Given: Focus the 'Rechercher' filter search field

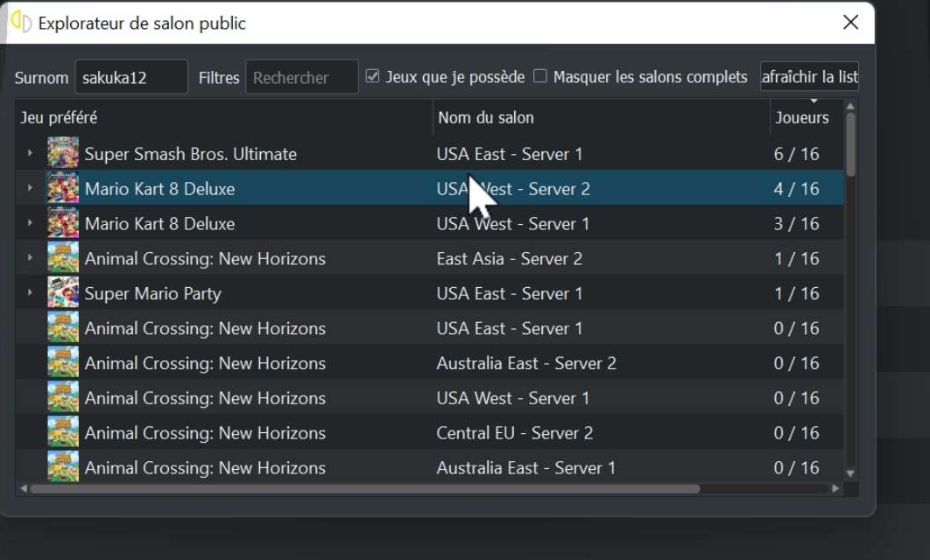Looking at the screenshot, I should [x=301, y=78].
